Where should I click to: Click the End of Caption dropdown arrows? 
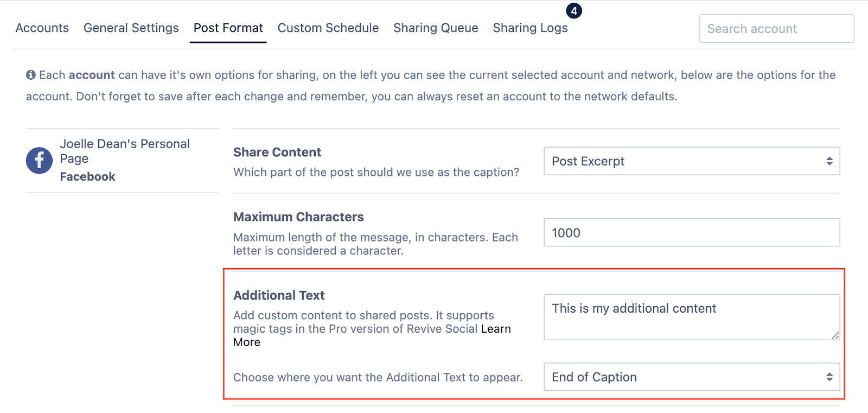pyautogui.click(x=829, y=377)
